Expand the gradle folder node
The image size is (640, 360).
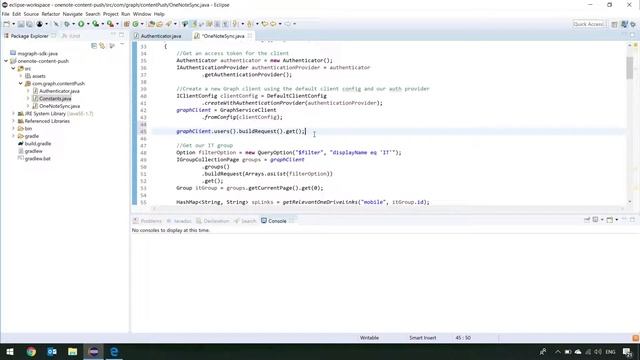pyautogui.click(x=13, y=136)
